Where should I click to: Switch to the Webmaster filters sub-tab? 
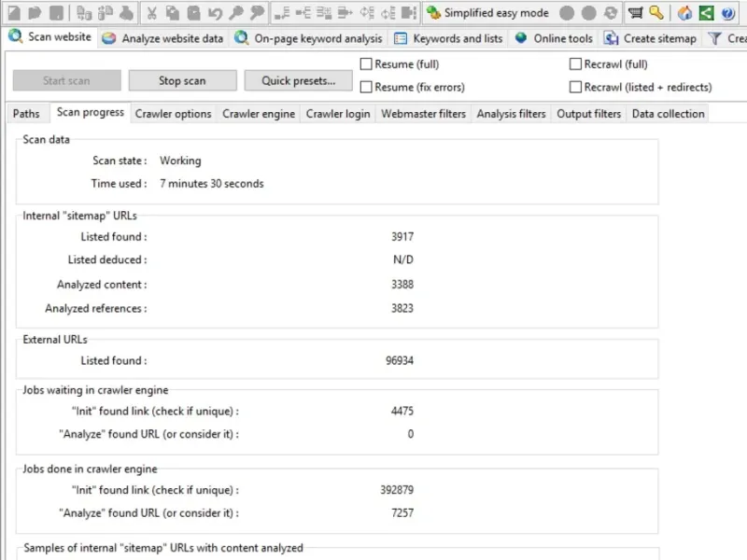(x=424, y=114)
